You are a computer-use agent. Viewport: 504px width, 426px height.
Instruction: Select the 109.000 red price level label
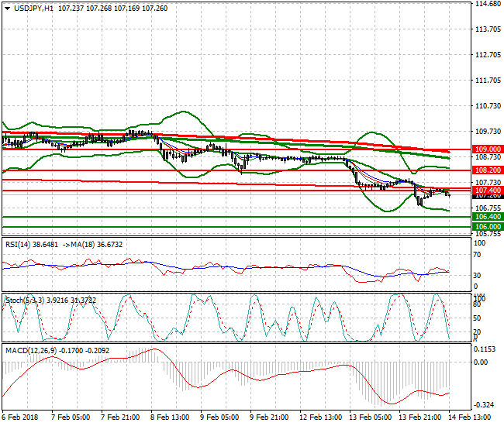pyautogui.click(x=487, y=149)
